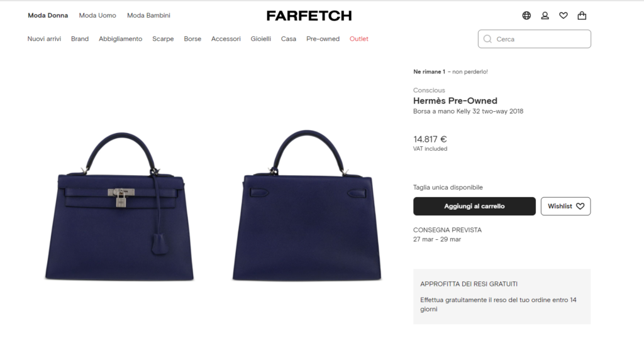Add bag to cart with Aggiungi al carrello

point(474,206)
